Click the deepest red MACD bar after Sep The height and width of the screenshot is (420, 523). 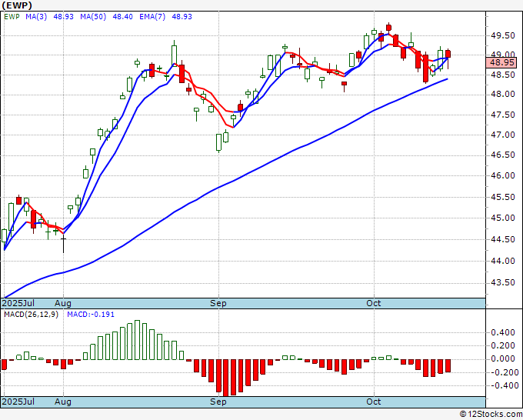tap(226, 378)
